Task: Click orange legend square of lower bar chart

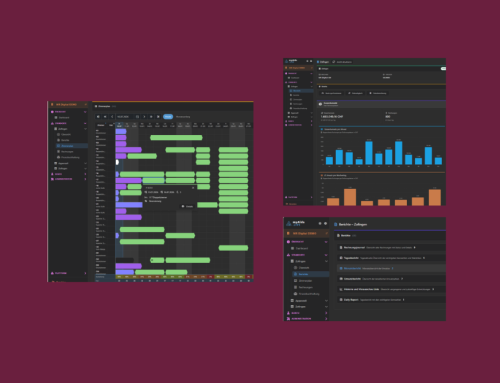Action: point(322,175)
